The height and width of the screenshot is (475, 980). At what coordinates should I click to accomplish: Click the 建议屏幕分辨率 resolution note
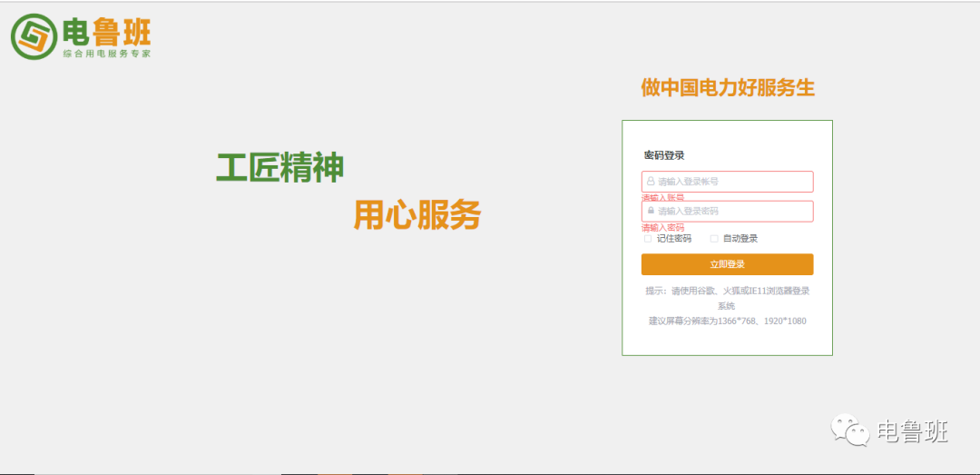pos(727,322)
